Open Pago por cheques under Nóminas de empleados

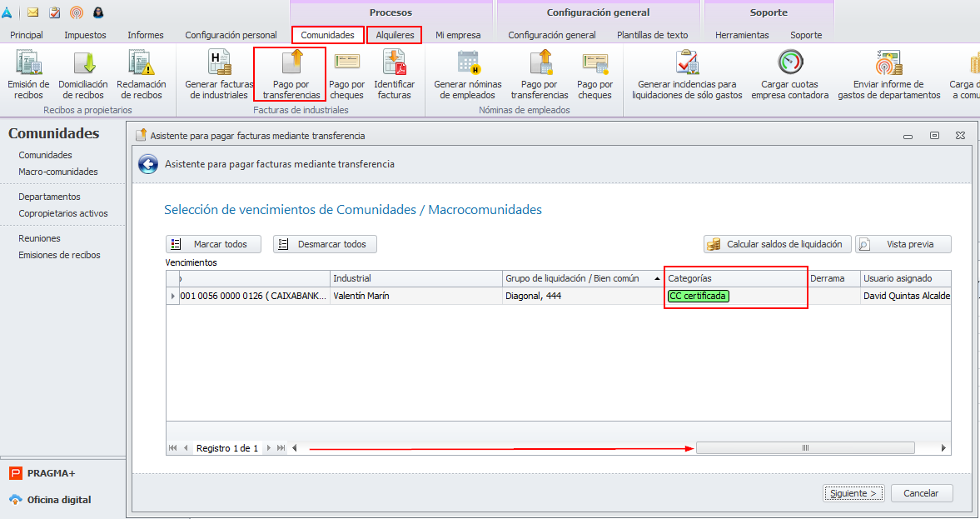click(x=595, y=74)
